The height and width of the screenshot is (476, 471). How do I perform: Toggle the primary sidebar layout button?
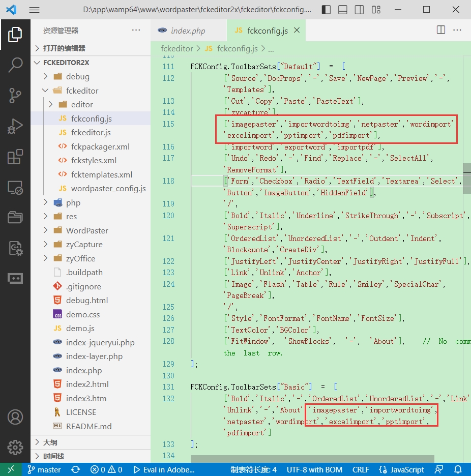[x=326, y=10]
